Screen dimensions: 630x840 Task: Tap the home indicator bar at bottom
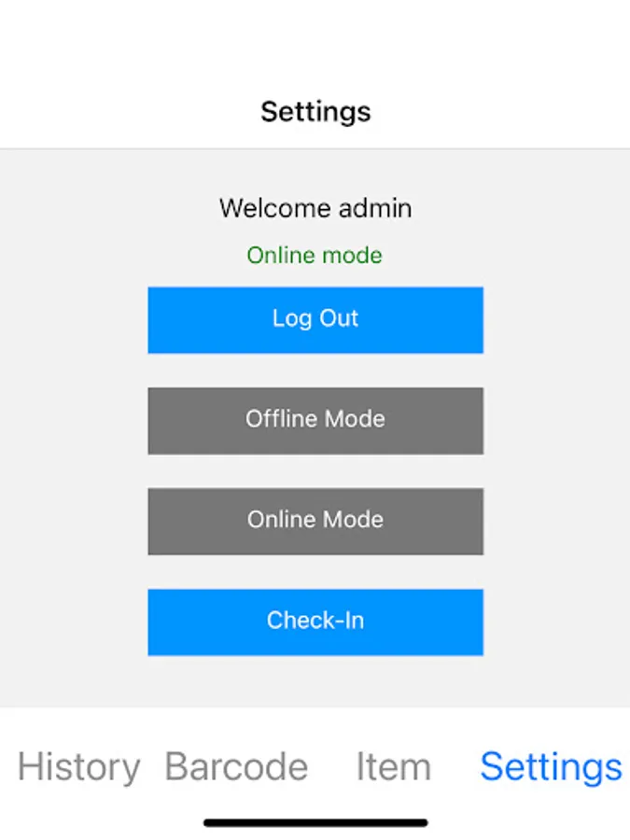315,822
